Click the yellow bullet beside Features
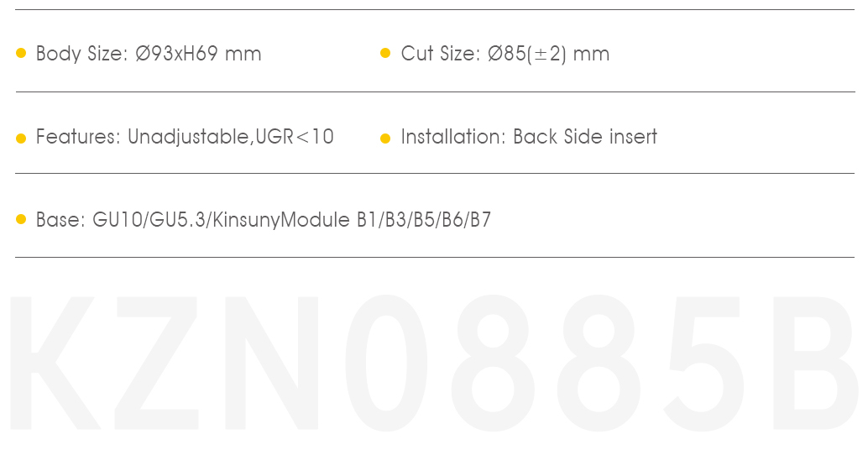The image size is (868, 455). [21, 139]
